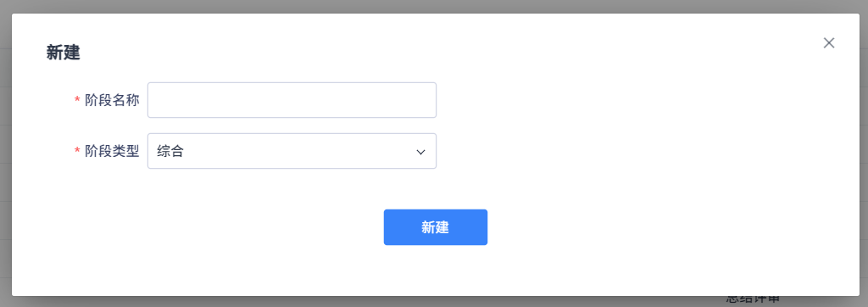Click the right end of the empty 阶段名称 input
This screenshot has width=868, height=307.
coord(426,100)
